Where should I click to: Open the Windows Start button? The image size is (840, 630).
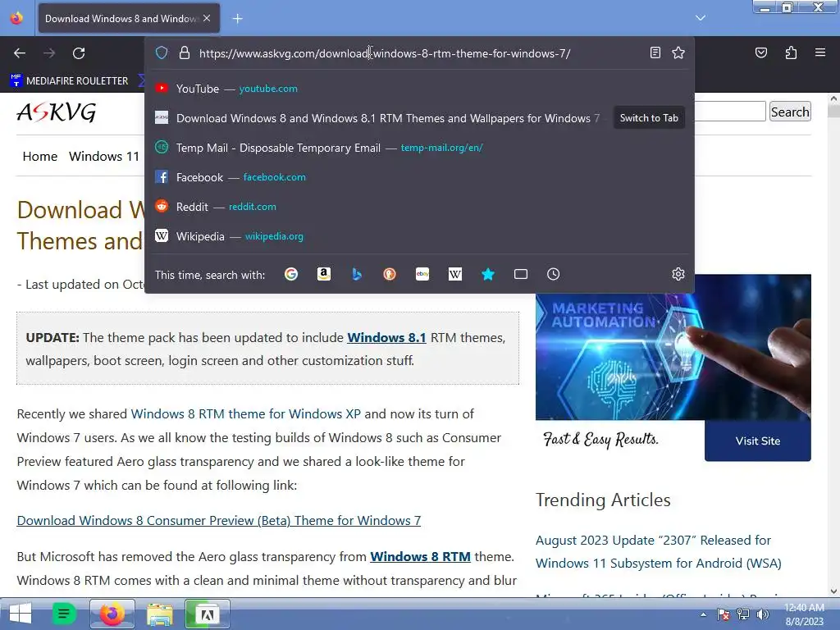(21, 614)
